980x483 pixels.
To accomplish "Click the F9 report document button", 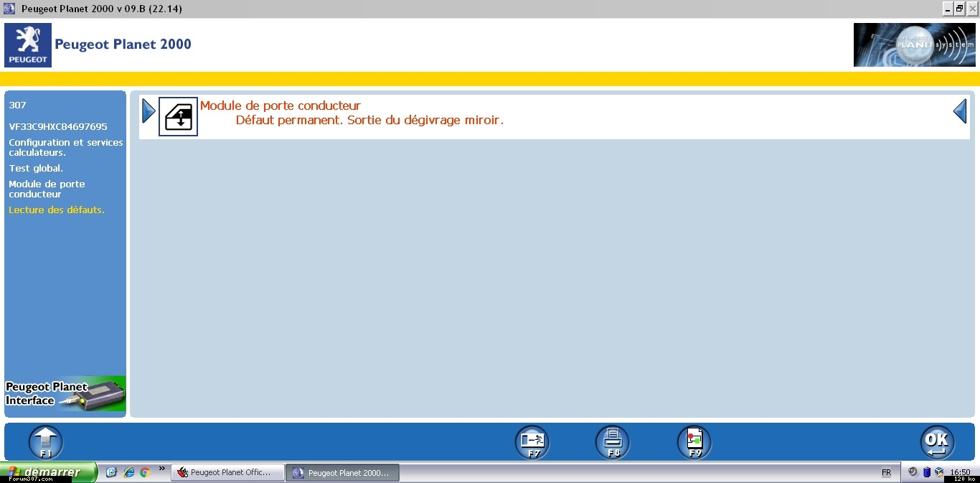I will (x=694, y=442).
